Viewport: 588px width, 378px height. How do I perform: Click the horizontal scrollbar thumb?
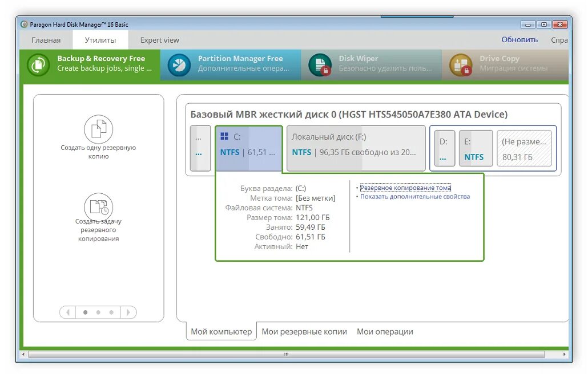coord(286,354)
